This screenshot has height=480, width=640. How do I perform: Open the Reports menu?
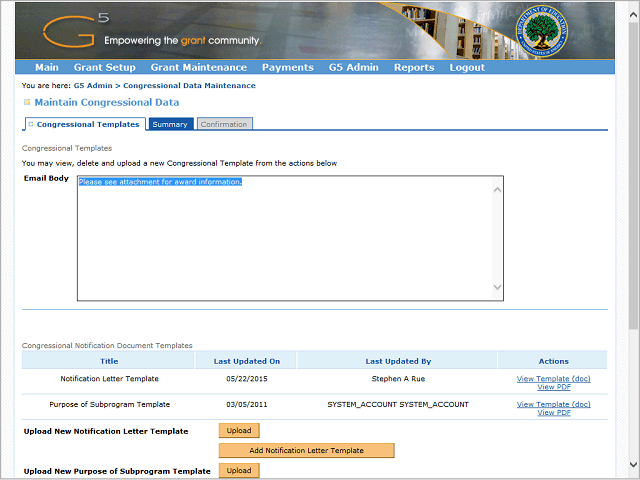click(x=414, y=67)
